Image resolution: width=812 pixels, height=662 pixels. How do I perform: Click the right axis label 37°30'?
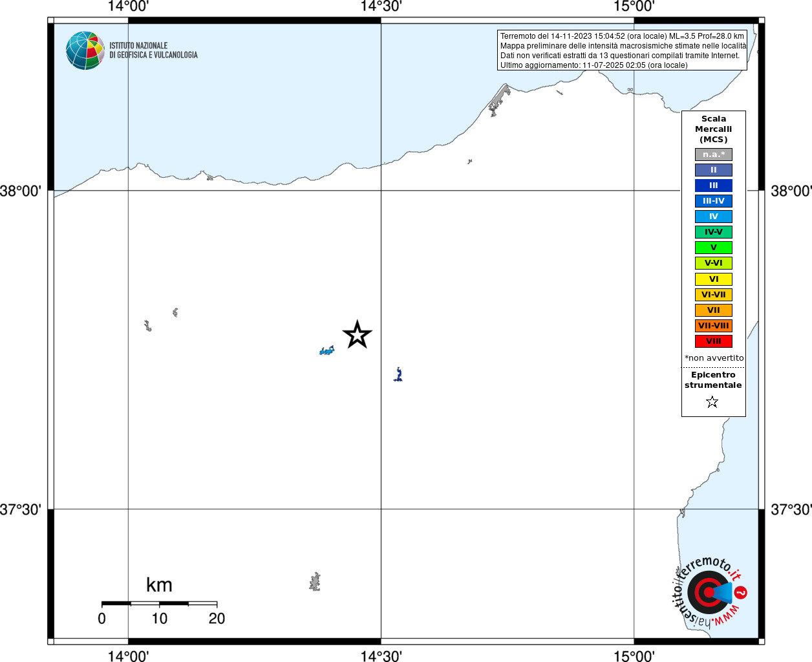coord(791,509)
